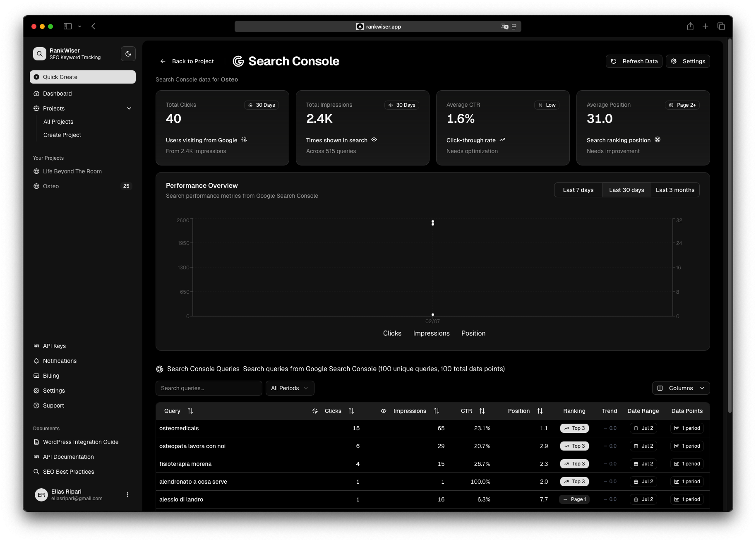Focus the Search queries input field
Screen dimensions: 756x542
coord(209,388)
